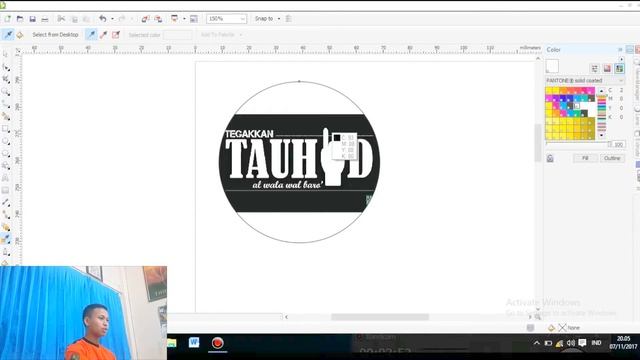Click the Paste icon in toolbar
The image size is (640, 360).
(x=86, y=19)
